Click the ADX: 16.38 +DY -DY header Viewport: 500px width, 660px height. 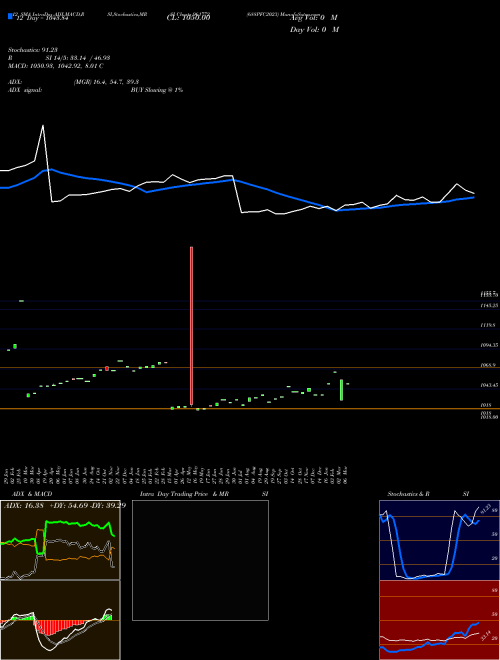[65, 506]
